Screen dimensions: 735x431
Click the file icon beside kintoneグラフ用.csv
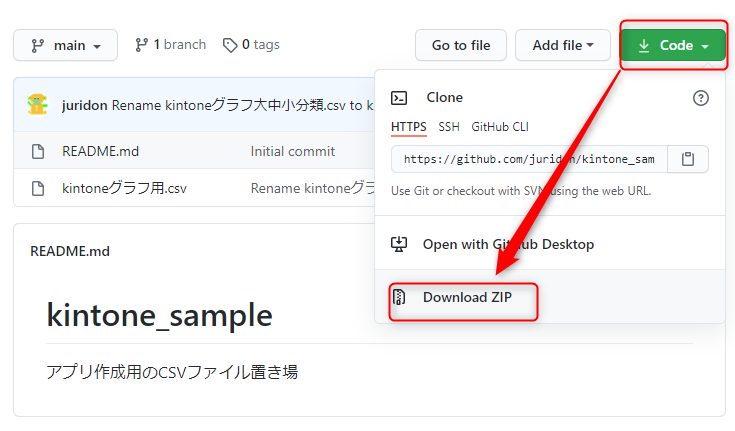coord(38,189)
